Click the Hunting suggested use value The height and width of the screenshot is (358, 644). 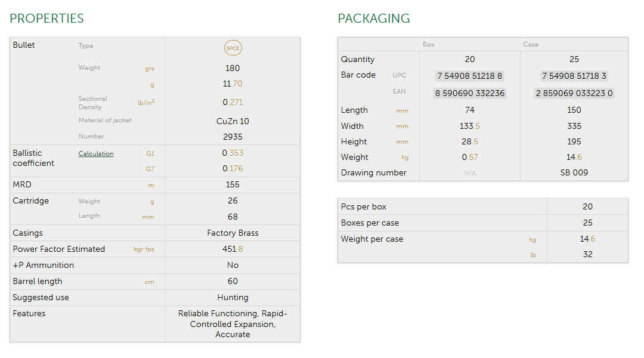point(233,297)
